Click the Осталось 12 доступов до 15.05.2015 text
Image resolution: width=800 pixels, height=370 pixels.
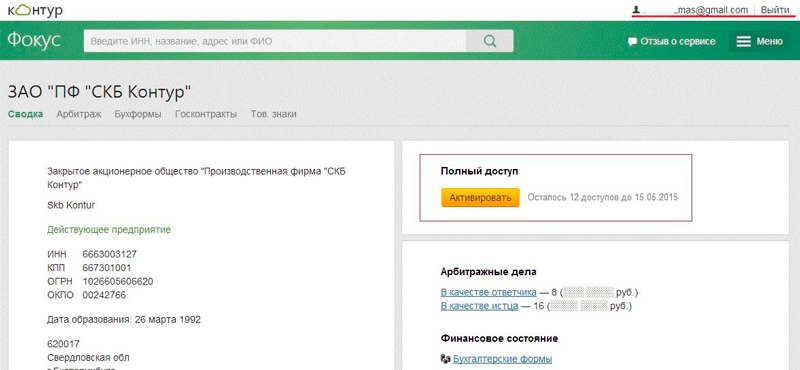[603, 198]
